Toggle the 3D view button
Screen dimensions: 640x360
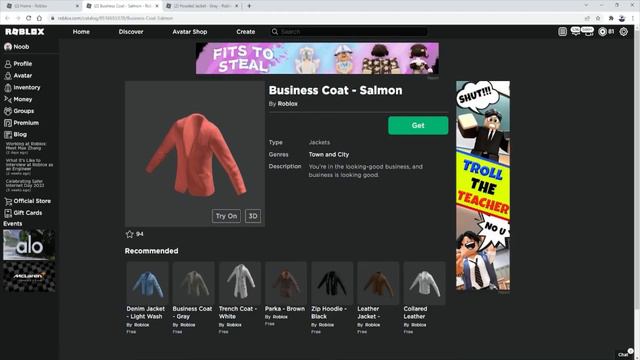(x=253, y=216)
